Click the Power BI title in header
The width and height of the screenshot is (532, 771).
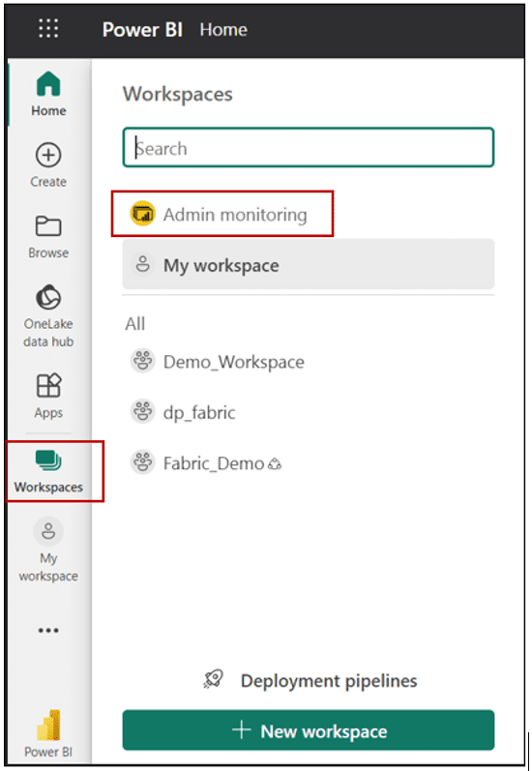coord(142,30)
